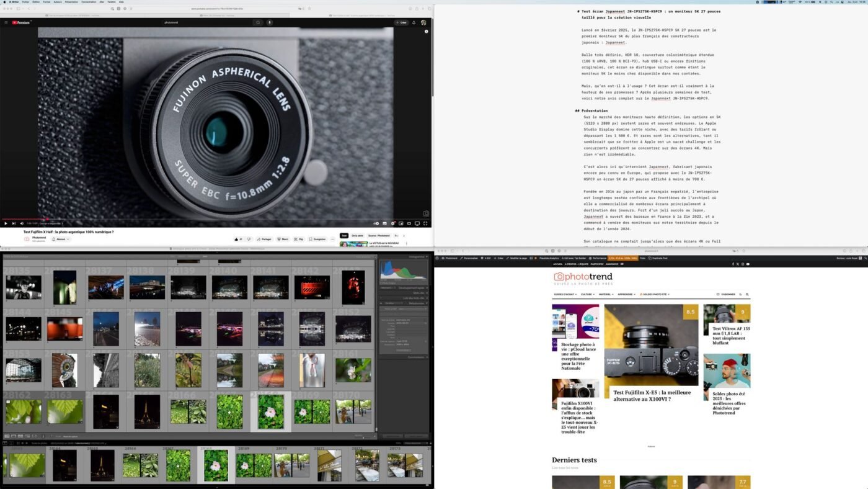Click the Safari address bar on YouTube window
This screenshot has width=868, height=489.
click(216, 9)
